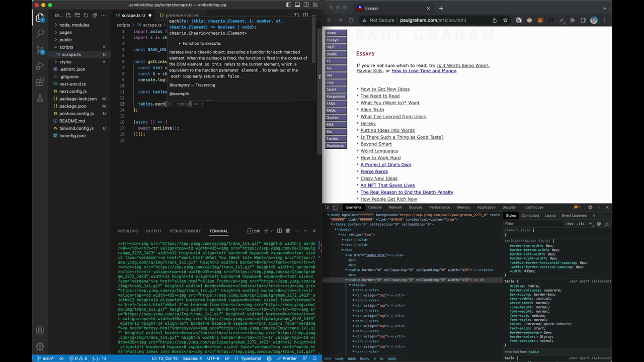This screenshot has width=644, height=362.
Task: Collapse all folders in Explorer
Action: (94, 16)
